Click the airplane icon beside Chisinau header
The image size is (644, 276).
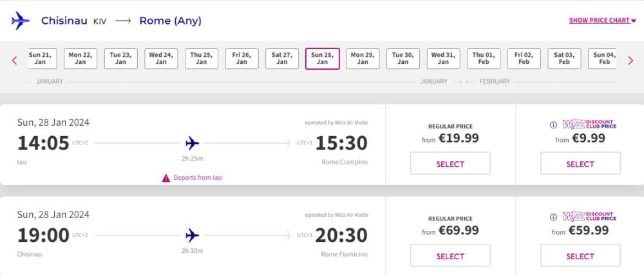tap(21, 21)
